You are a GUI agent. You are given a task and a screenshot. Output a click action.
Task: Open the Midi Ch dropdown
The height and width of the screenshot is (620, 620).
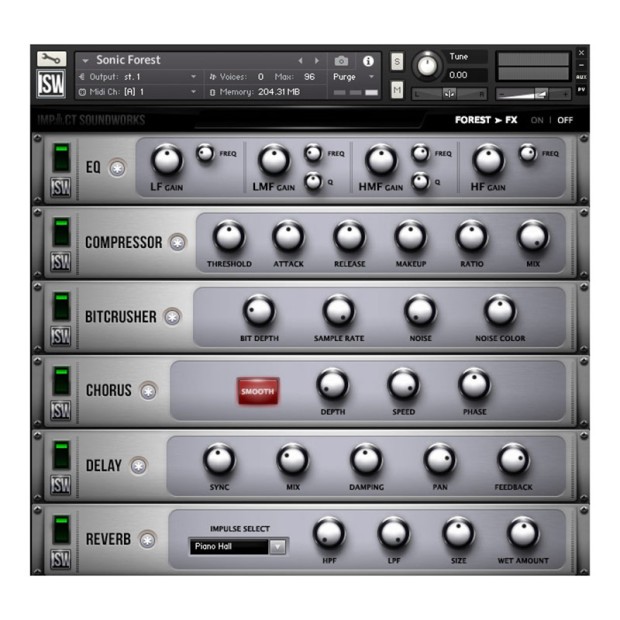point(193,92)
